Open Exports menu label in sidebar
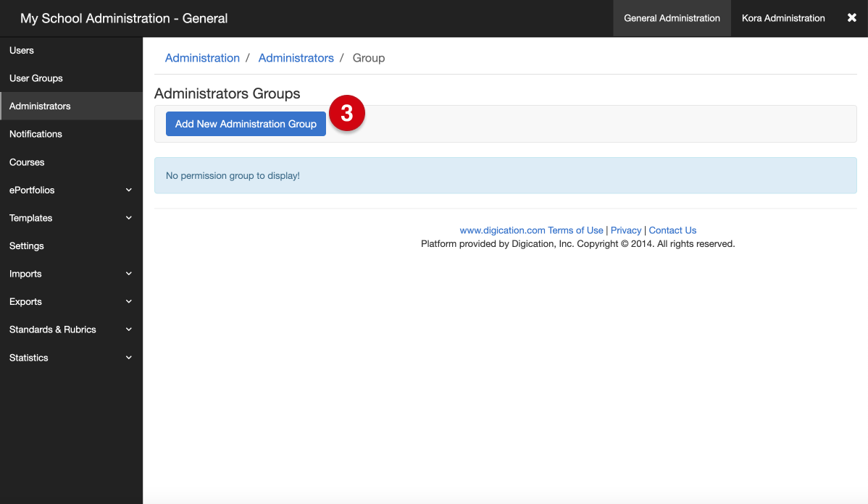 point(25,301)
